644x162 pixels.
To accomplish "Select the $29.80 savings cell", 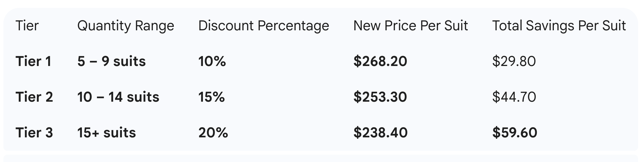I will [514, 61].
